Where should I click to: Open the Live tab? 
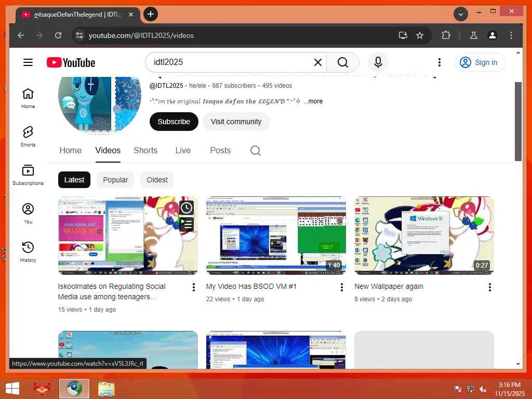coord(183,150)
